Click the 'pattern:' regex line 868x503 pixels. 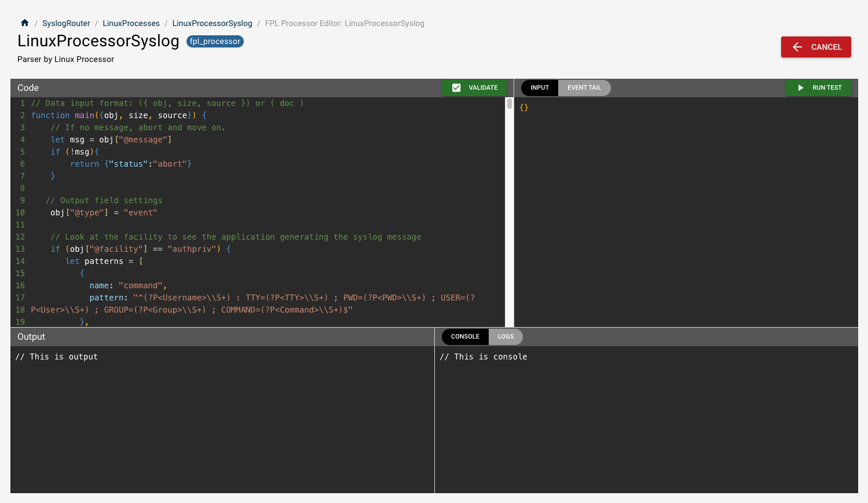tap(282, 298)
